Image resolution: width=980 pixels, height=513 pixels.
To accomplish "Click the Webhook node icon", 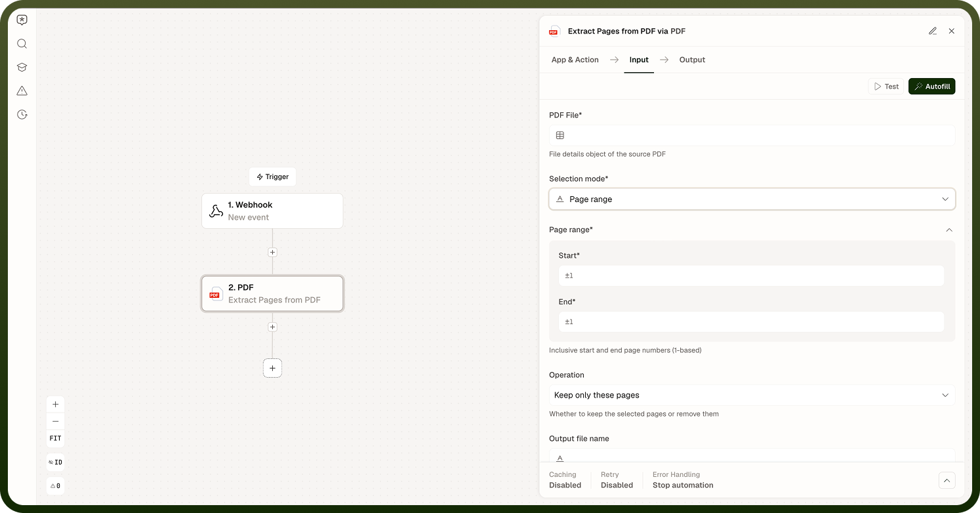I will click(216, 211).
